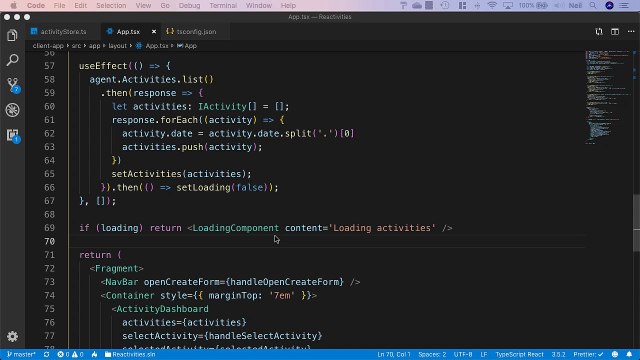
Task: Click the battery 100% indicator
Action: [533, 5]
